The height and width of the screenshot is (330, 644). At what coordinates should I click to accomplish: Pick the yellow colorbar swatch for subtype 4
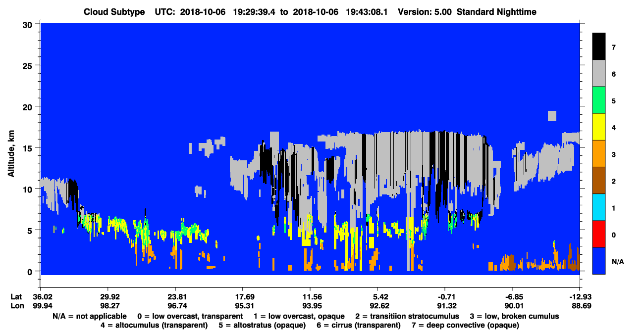(x=599, y=127)
